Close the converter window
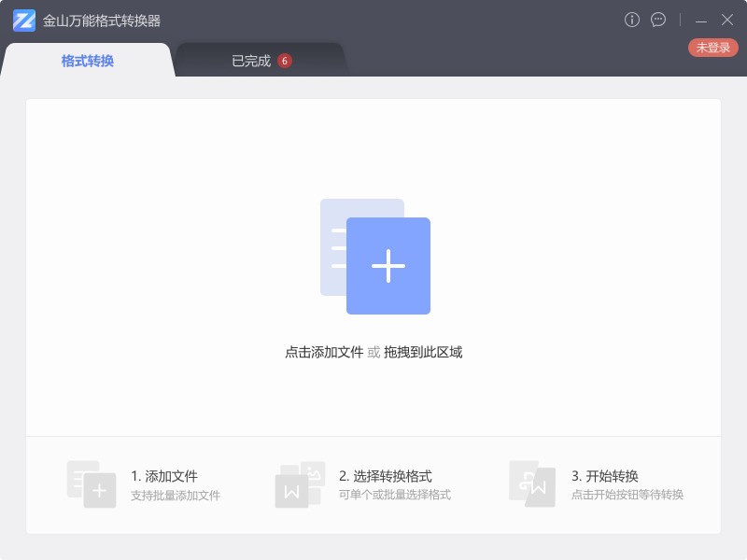This screenshot has height=560, width=747. click(x=727, y=20)
